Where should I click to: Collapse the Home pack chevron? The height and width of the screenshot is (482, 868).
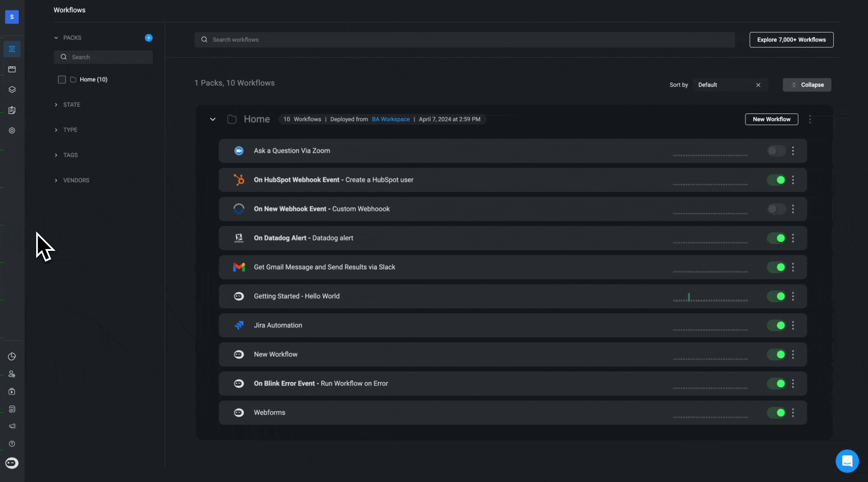(x=213, y=119)
